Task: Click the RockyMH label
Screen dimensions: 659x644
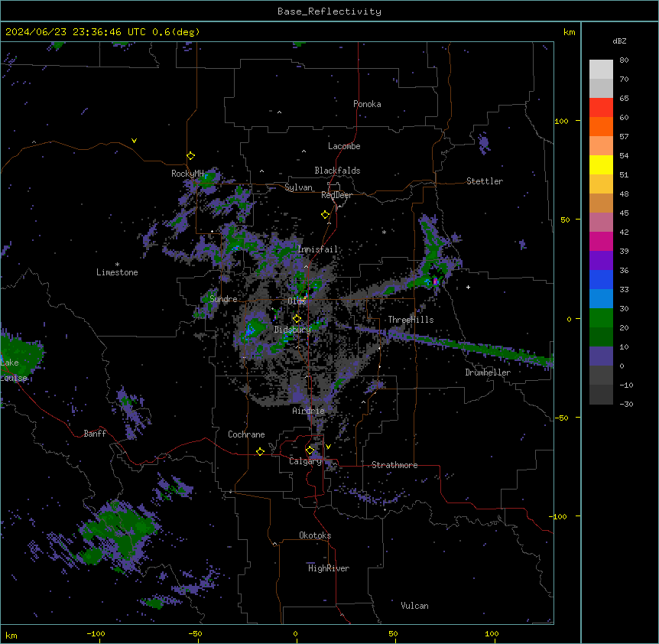Action: (187, 174)
